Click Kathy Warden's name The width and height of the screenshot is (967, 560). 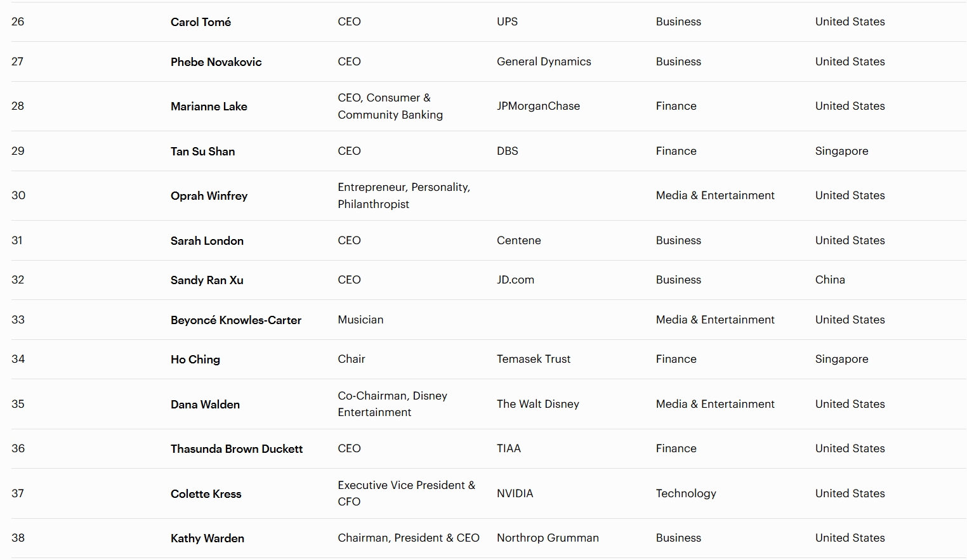(x=207, y=538)
